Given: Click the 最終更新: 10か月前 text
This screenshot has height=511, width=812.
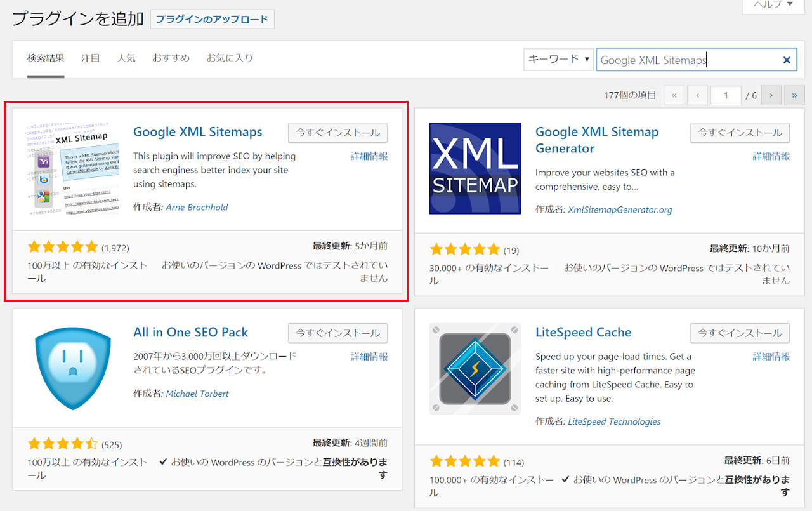Looking at the screenshot, I should 750,249.
